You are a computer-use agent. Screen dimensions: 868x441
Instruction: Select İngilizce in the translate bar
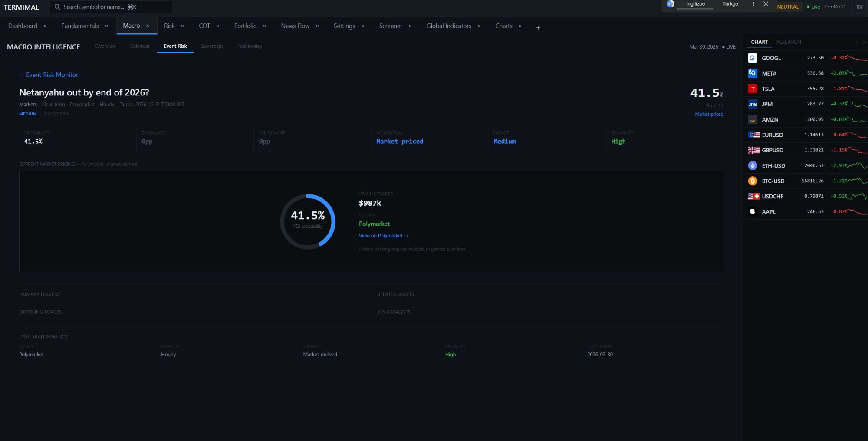point(695,4)
